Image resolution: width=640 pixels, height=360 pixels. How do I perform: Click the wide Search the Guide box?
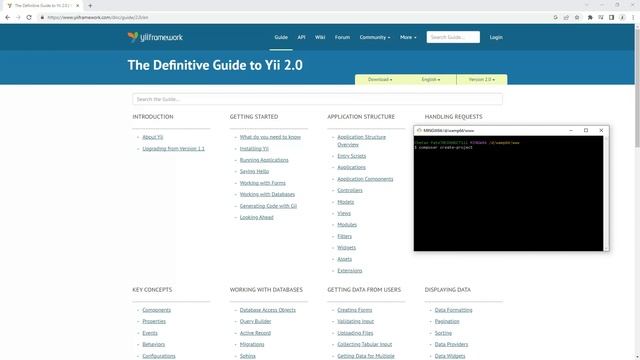point(317,99)
